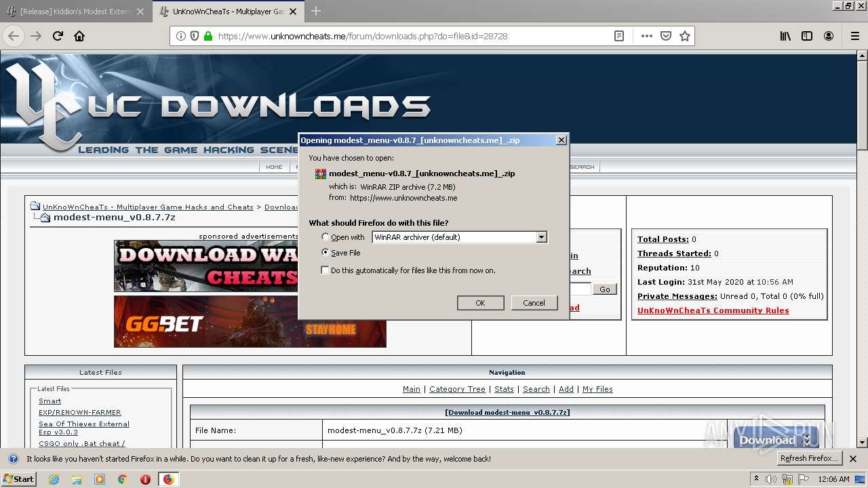
Task: Open the UnKnoWnCheaTs Community Rules link
Action: [x=713, y=310]
